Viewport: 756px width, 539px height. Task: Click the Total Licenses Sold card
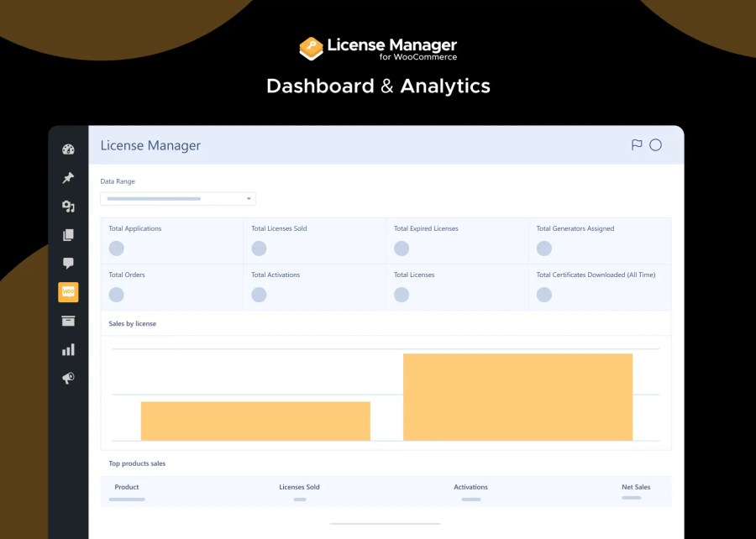click(x=314, y=241)
